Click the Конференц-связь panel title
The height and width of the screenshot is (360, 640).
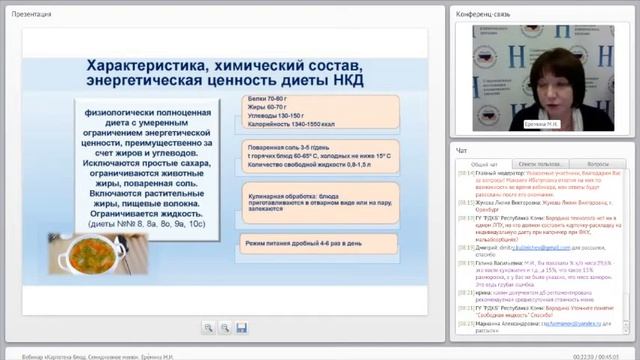[483, 14]
